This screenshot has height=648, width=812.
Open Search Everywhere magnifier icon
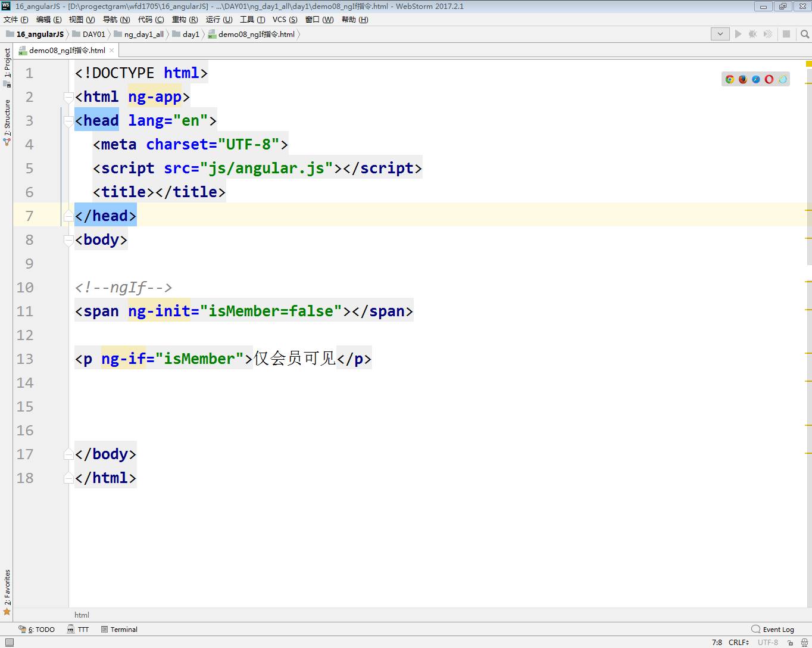click(x=805, y=34)
